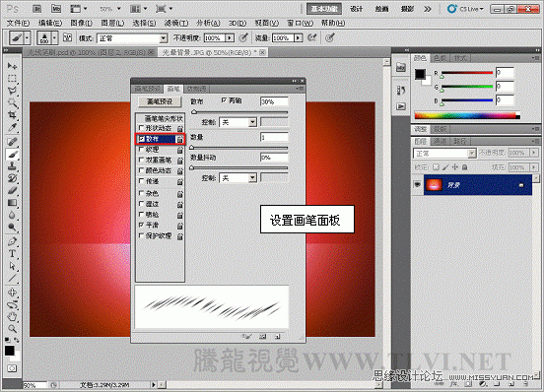Select the Blur tool
Screen dimensions: 544x392
point(12,215)
